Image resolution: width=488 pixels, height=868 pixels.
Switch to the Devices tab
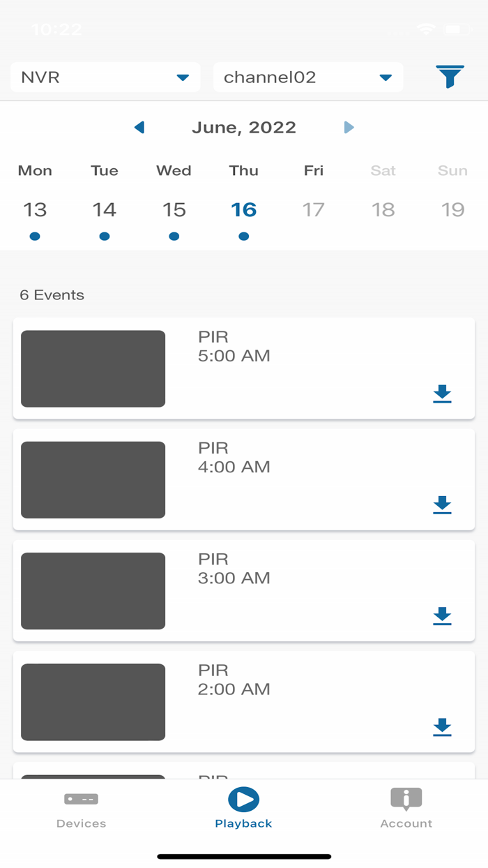[82, 809]
